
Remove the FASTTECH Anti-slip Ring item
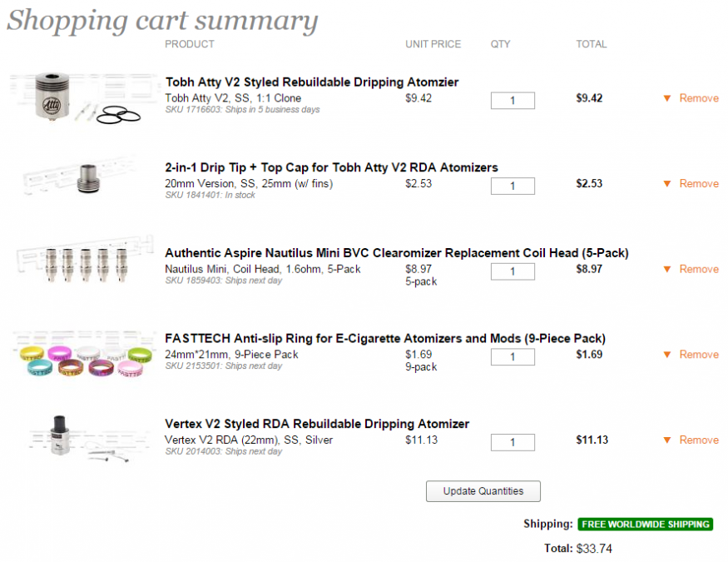698,355
